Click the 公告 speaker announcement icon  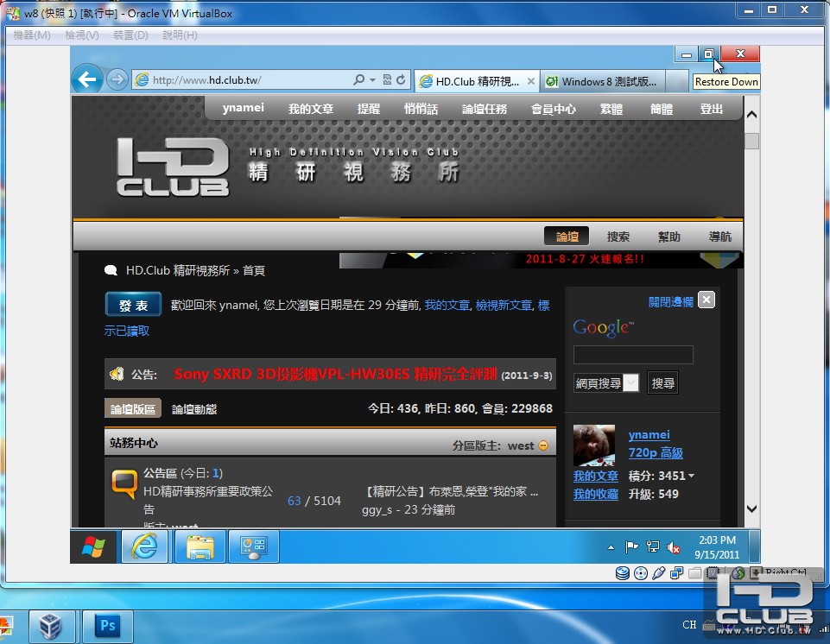click(117, 374)
